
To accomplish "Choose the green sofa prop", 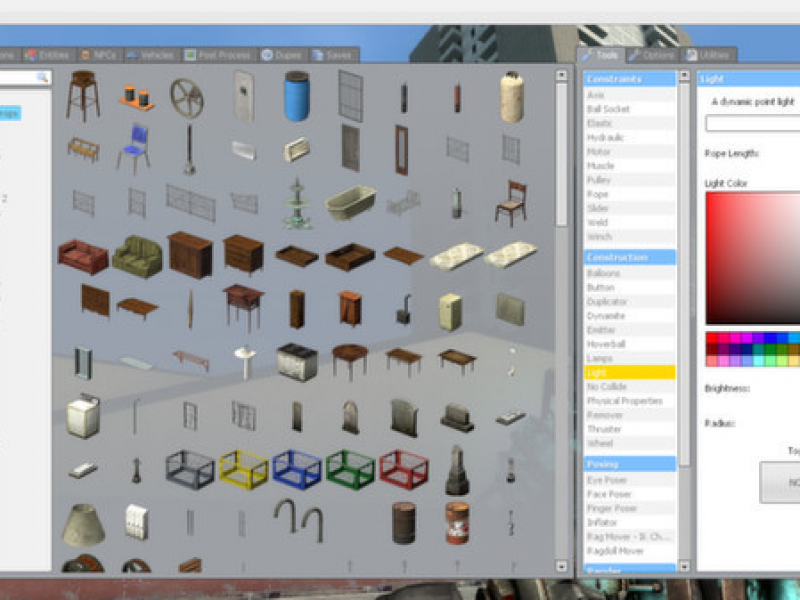I will pyautogui.click(x=137, y=257).
